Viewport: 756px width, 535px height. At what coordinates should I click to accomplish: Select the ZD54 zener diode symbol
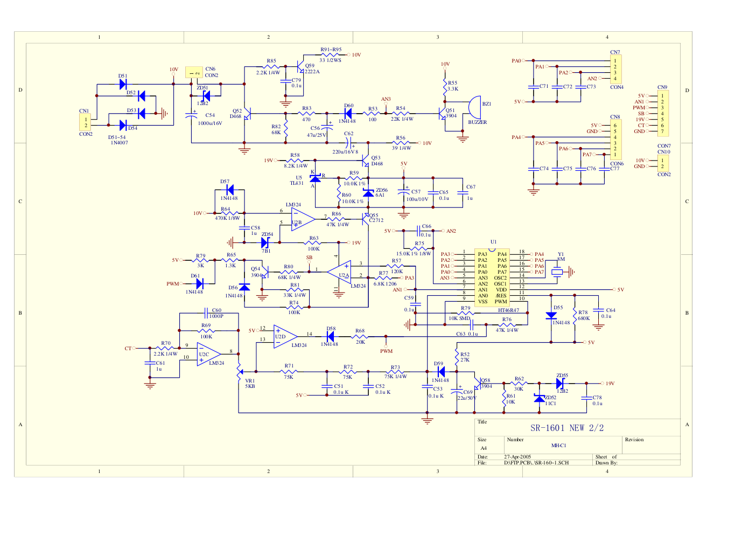tap(265, 242)
